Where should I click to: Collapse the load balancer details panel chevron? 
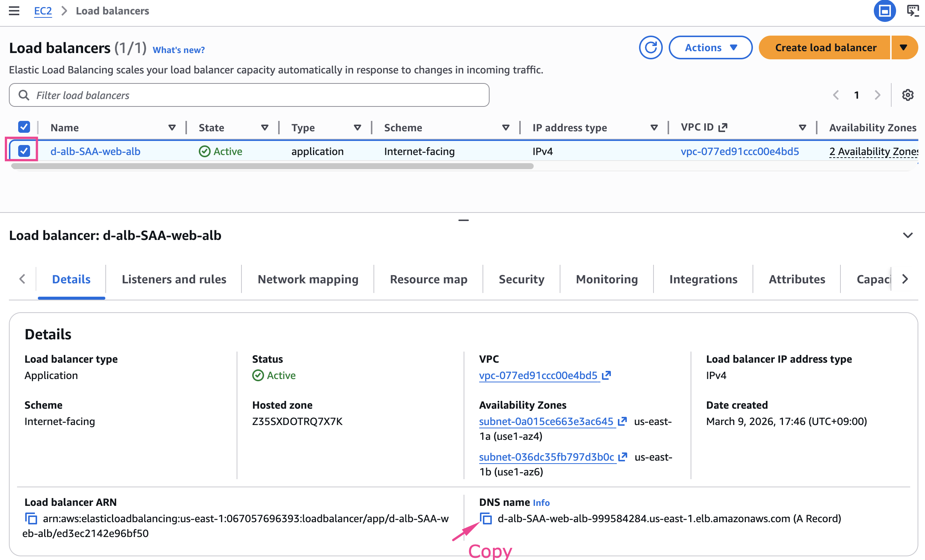pos(907,235)
